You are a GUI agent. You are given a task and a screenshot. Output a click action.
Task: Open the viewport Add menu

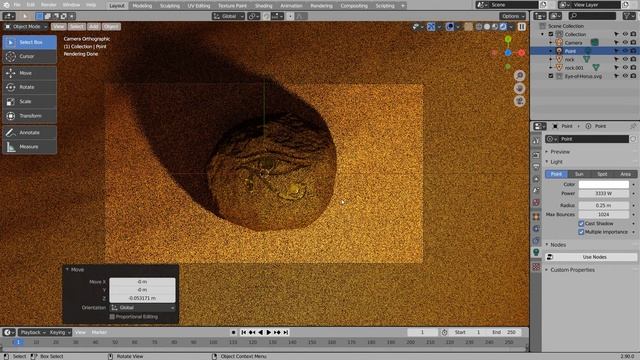click(x=93, y=27)
